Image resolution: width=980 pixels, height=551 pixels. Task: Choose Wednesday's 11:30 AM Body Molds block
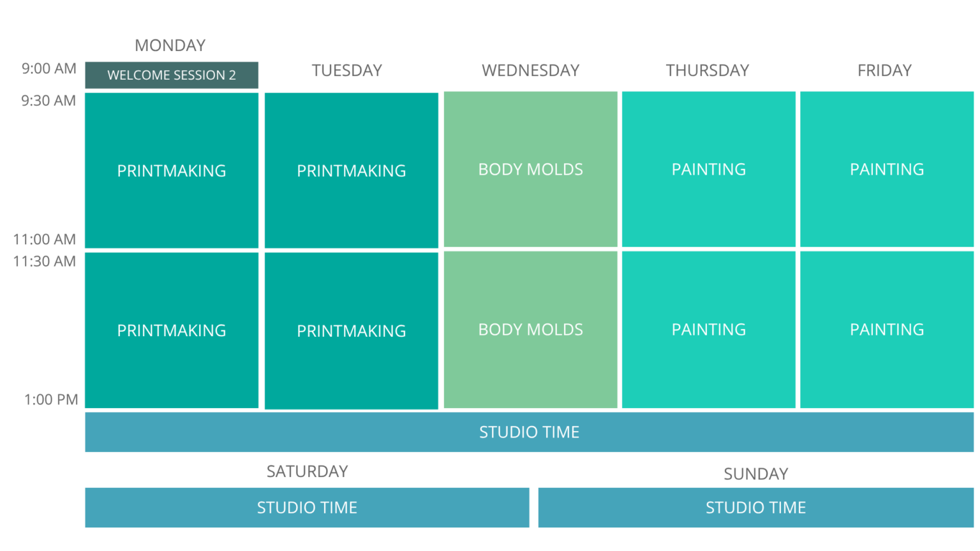531,329
